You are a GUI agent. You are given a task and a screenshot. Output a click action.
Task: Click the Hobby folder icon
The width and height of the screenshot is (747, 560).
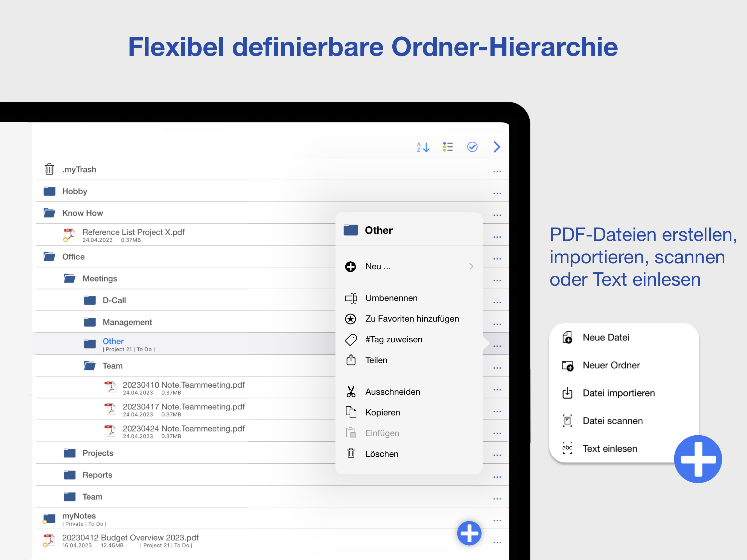(x=49, y=191)
